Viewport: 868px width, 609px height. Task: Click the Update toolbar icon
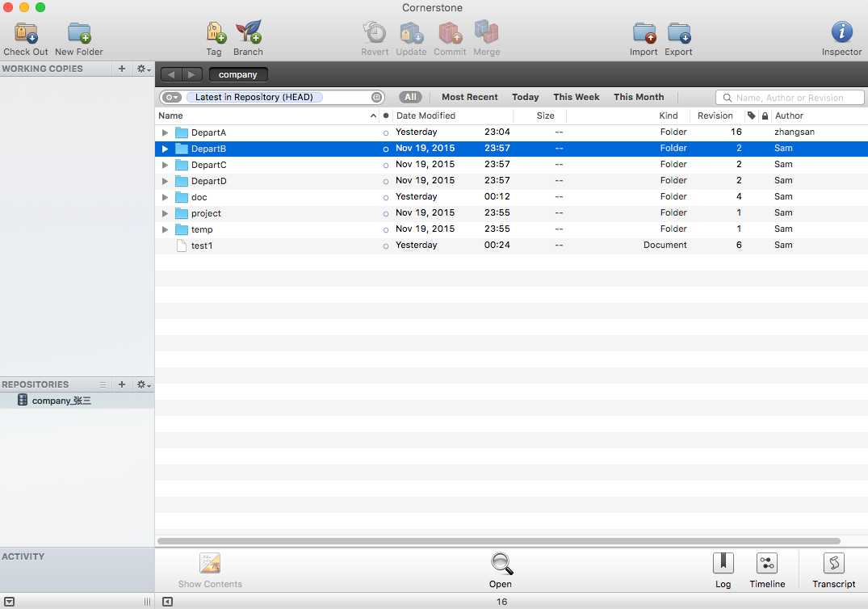[411, 32]
